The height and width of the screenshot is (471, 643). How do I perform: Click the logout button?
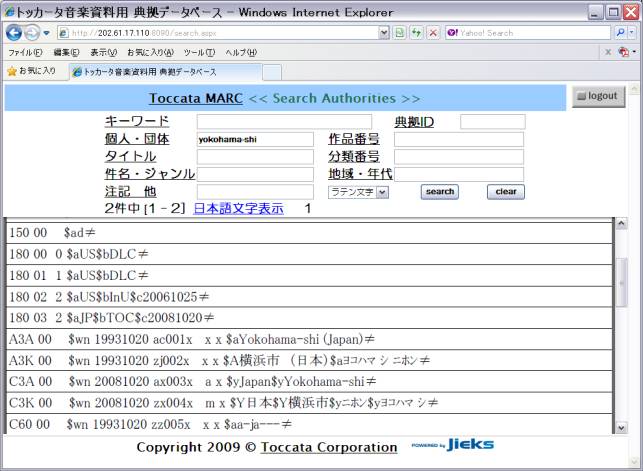tap(599, 96)
